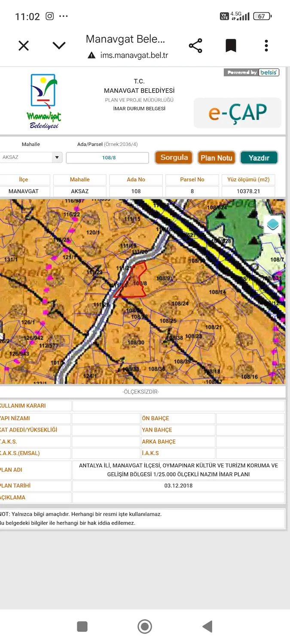Screen dimensions: 290x644
Task: Open the Mahalle dropdown showing AKSAZ
Action: (x=31, y=157)
